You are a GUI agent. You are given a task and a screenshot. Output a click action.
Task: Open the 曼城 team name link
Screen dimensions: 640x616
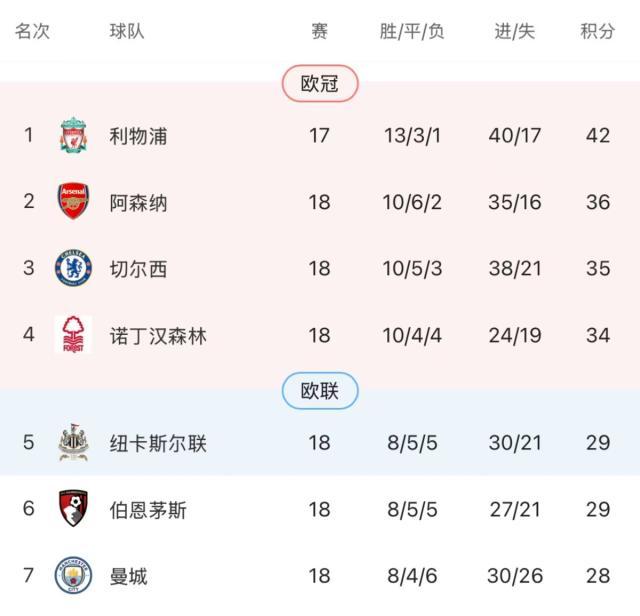point(128,576)
